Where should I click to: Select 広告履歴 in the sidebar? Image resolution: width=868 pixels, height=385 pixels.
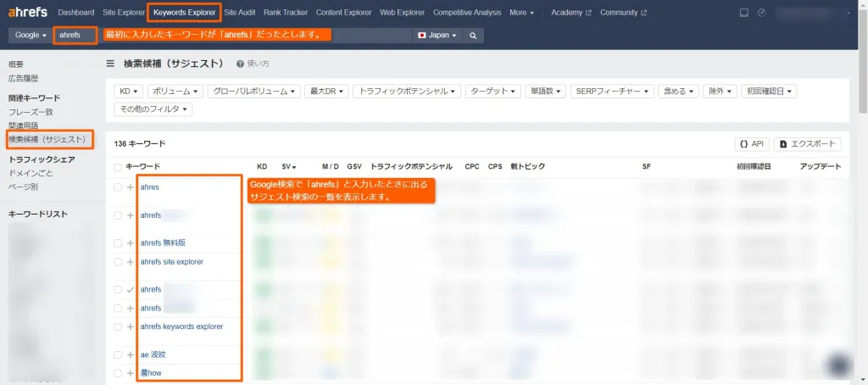pos(23,79)
